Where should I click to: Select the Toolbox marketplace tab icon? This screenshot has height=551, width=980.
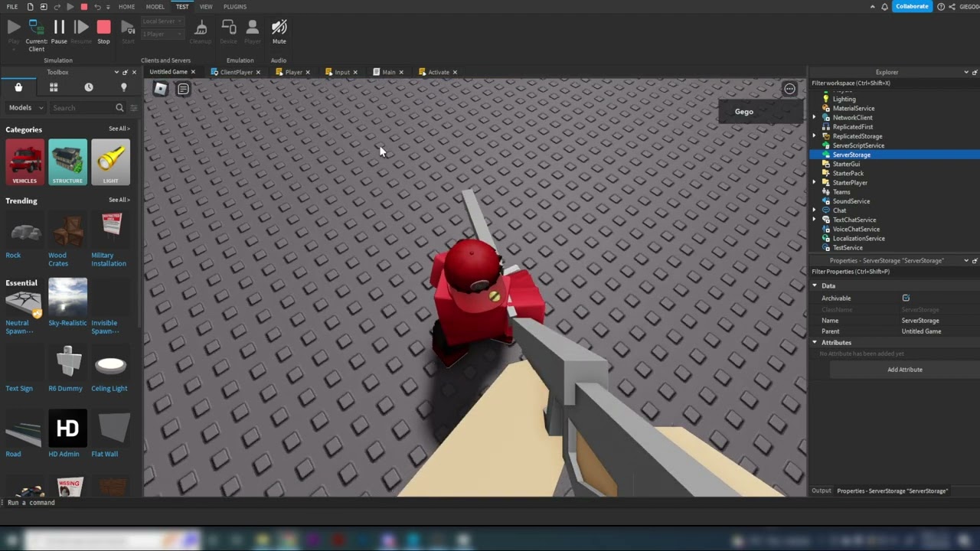coord(18,87)
